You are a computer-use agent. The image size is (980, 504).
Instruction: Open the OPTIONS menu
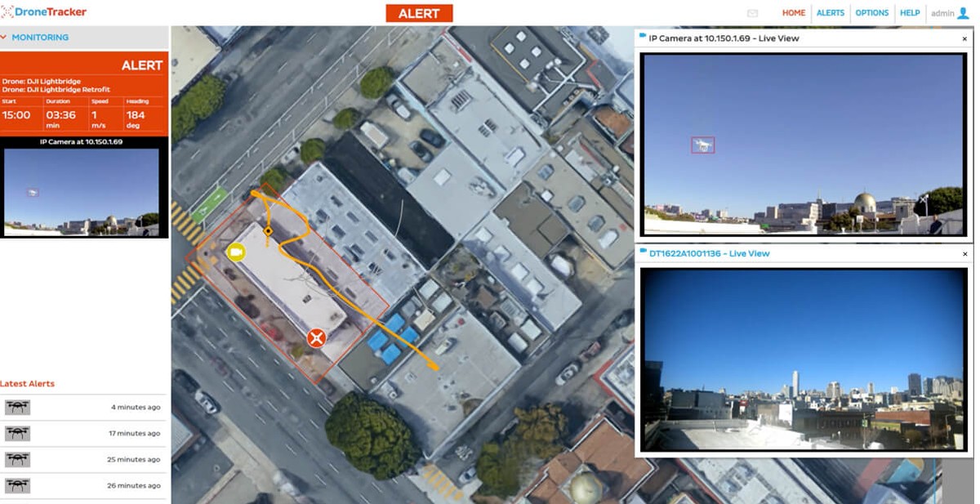tap(872, 13)
